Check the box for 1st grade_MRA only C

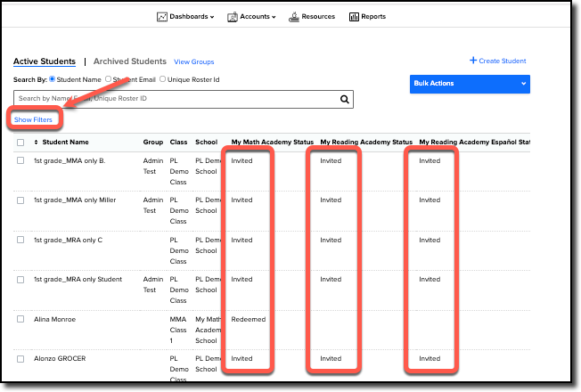tap(20, 240)
